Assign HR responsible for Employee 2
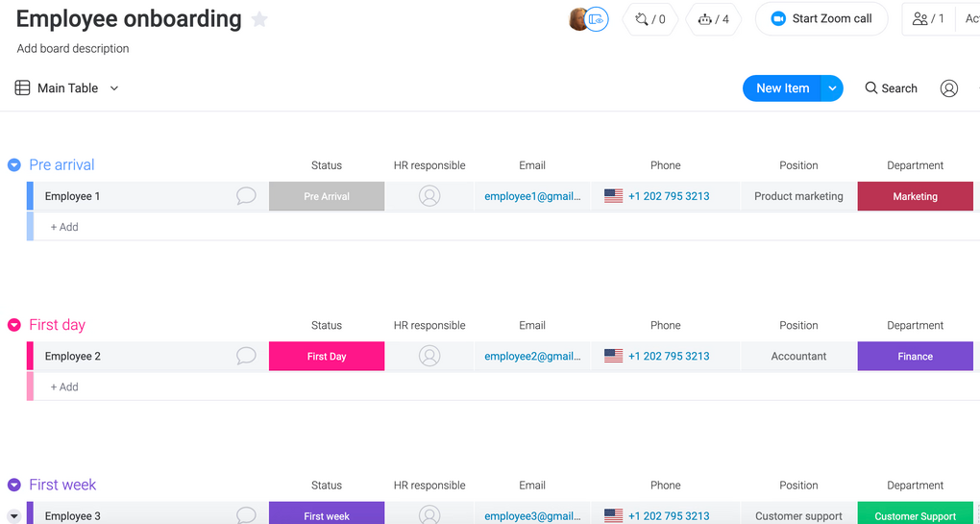The height and width of the screenshot is (524, 980). (x=429, y=357)
